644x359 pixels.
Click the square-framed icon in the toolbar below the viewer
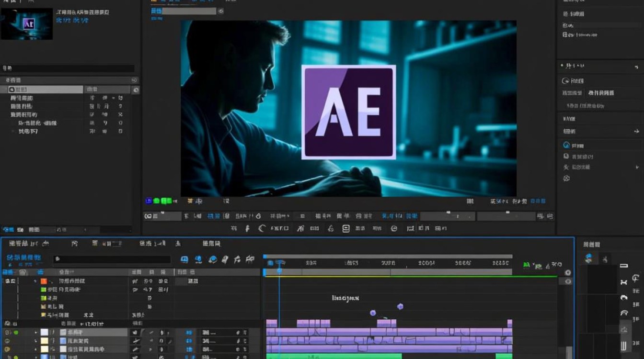click(346, 229)
